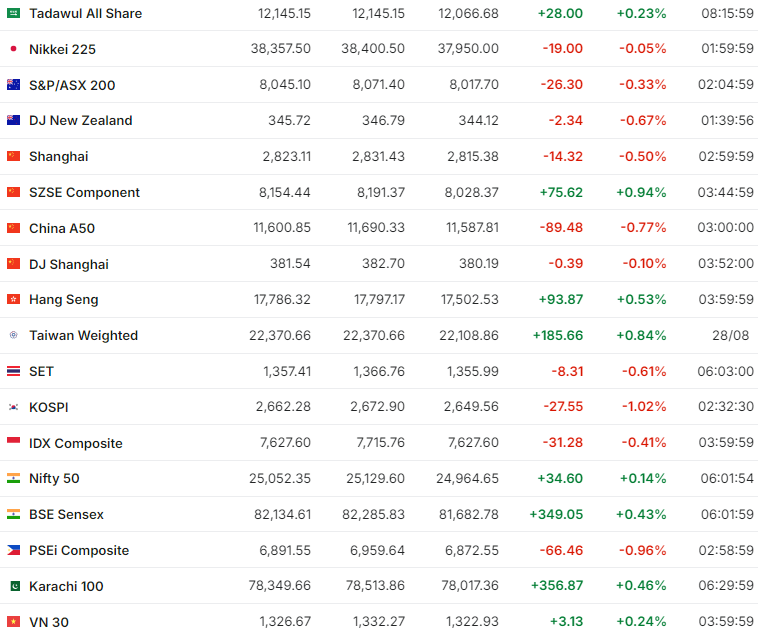
Task: View the BSE Sensex index details
Action: [66, 515]
